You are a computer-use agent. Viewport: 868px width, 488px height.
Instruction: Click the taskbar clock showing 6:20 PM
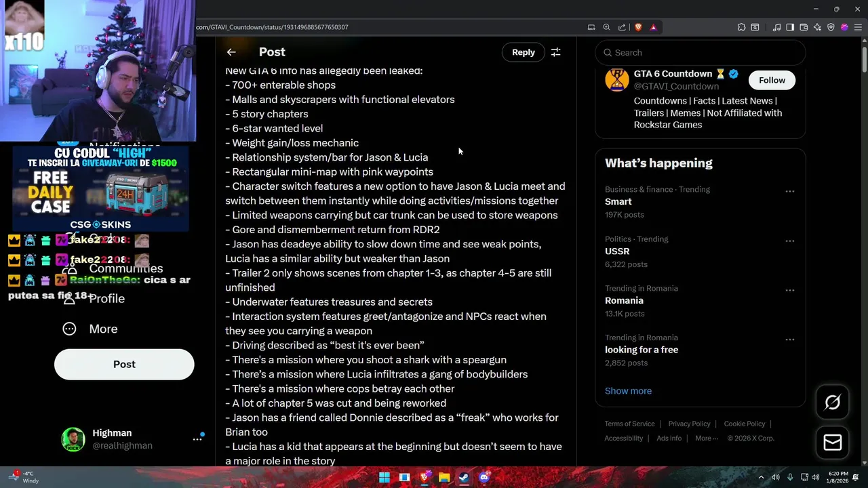click(x=838, y=477)
